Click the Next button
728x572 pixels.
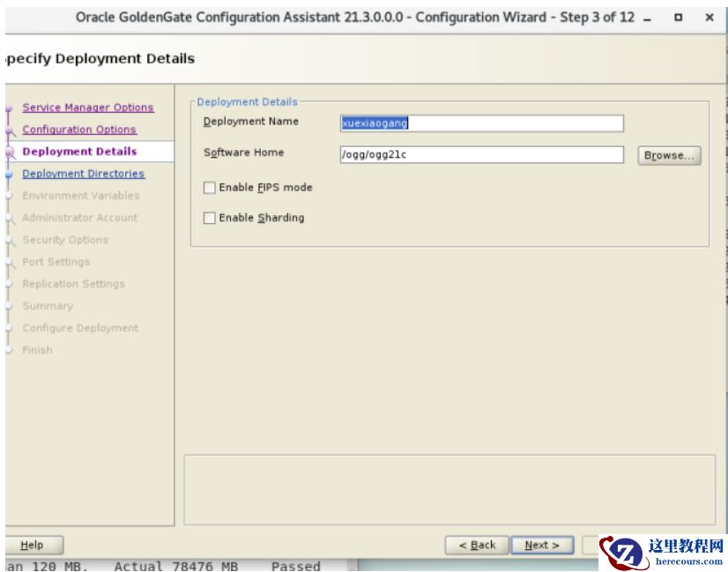542,545
